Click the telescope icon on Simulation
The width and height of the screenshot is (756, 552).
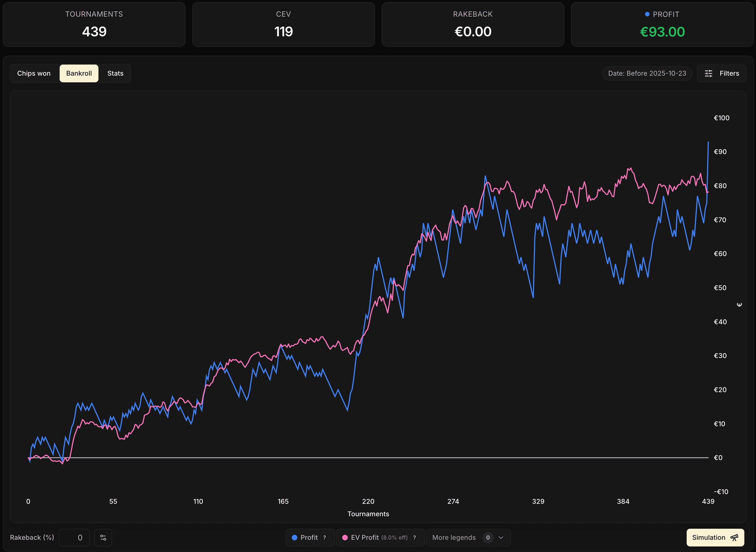pos(734,538)
